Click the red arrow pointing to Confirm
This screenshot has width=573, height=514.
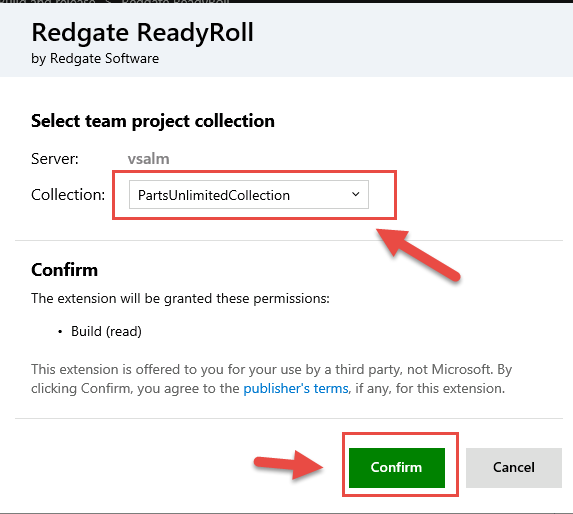tap(289, 464)
